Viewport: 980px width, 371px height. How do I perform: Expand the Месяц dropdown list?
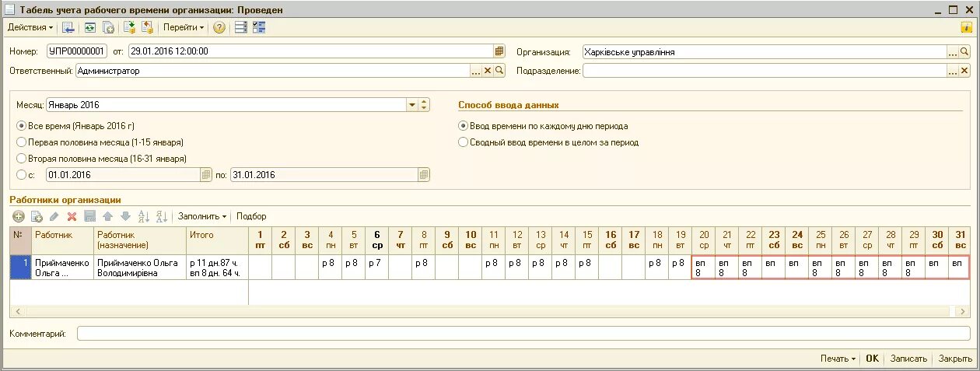click(411, 104)
